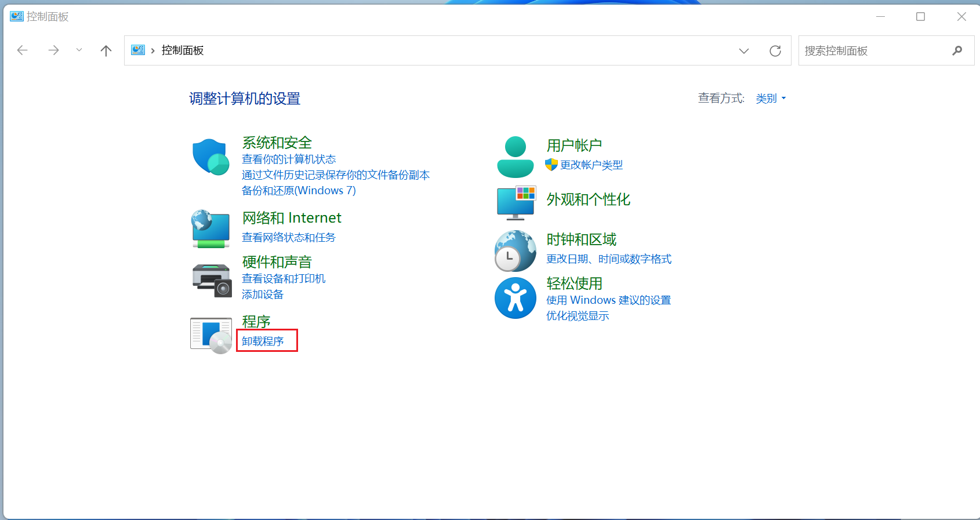The height and width of the screenshot is (520, 980).
Task: Open 用户帐户 category heading
Action: point(574,145)
